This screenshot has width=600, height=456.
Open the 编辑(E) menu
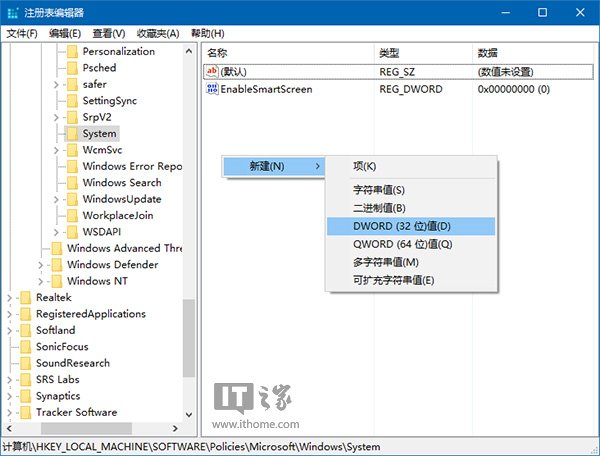pos(65,34)
